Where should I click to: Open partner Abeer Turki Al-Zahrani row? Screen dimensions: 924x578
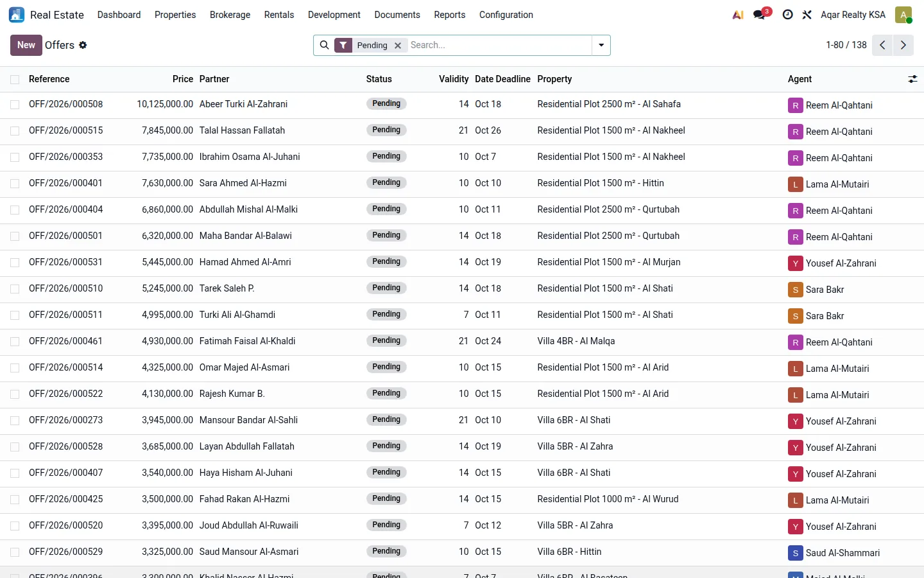click(x=243, y=104)
